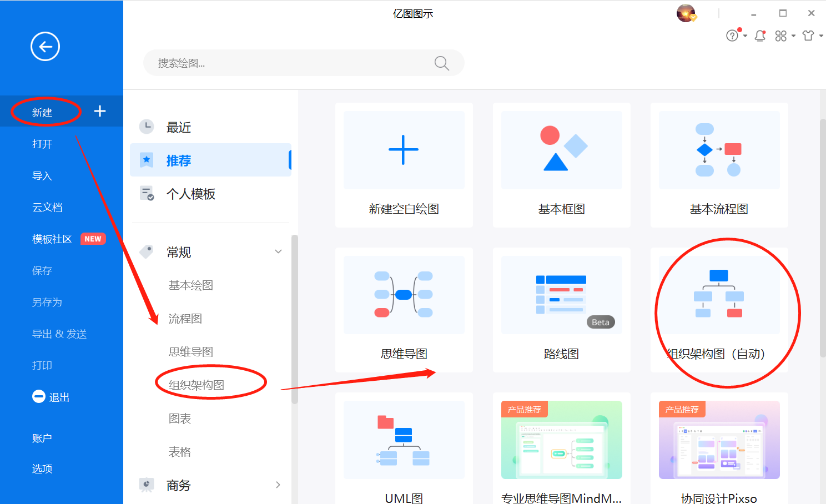Select 组织架构图 in the category list
The image size is (826, 504).
[x=197, y=385]
